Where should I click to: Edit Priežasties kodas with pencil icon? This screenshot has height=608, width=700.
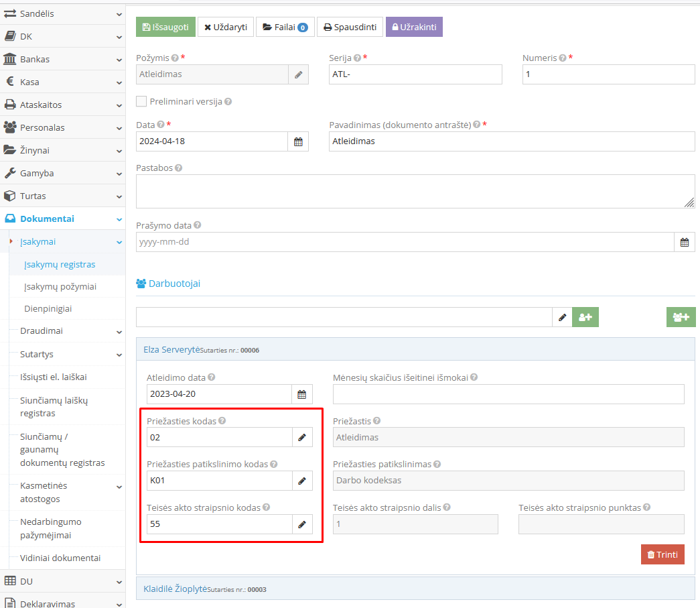[x=301, y=438]
